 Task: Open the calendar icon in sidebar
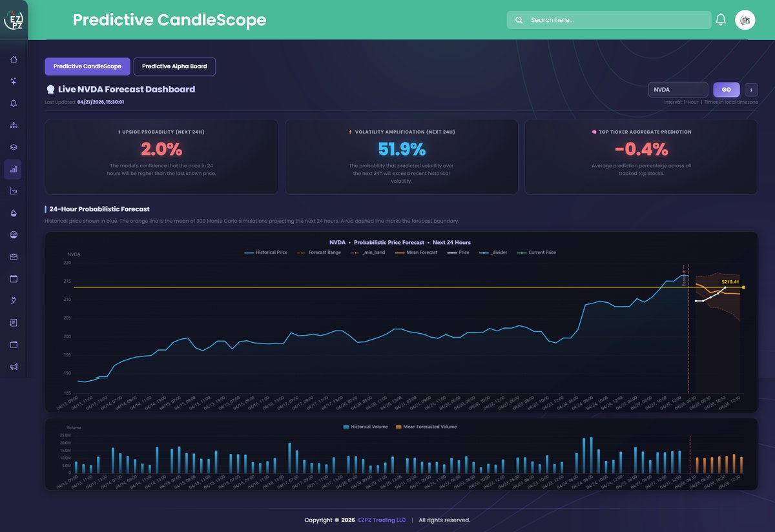(x=14, y=279)
